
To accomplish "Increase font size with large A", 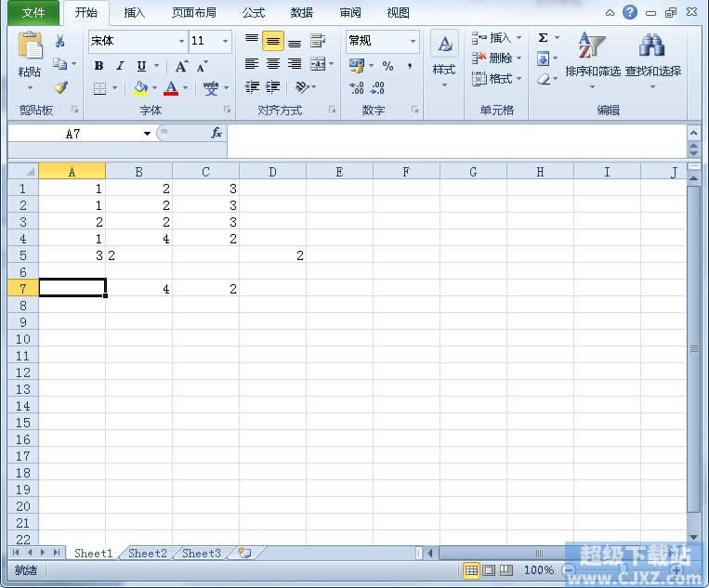I will click(181, 67).
